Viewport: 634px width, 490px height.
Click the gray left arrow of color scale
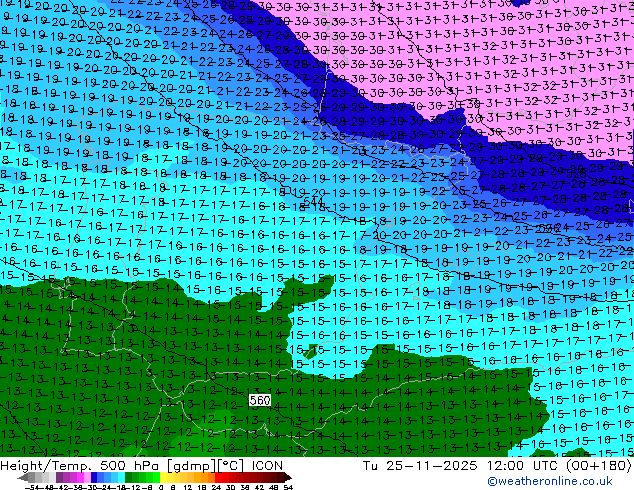23,477
